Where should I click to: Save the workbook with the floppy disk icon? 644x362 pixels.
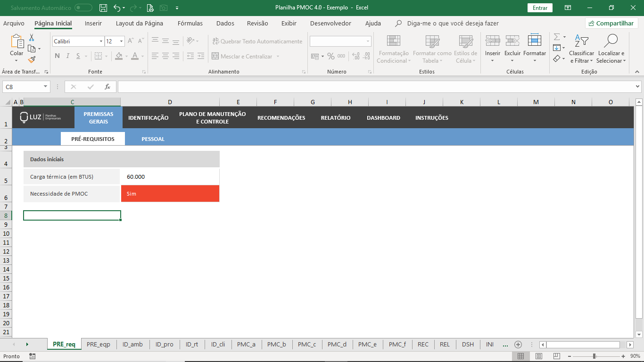[103, 8]
